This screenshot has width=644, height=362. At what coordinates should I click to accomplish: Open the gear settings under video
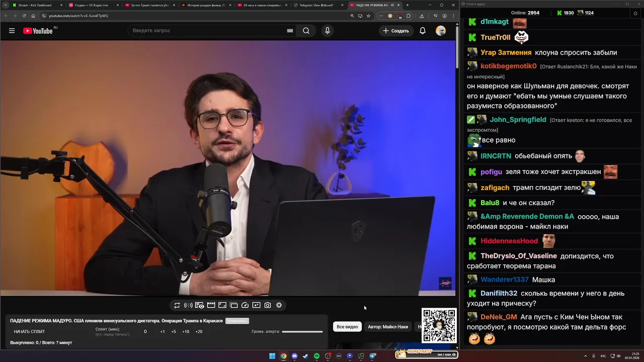[279, 305]
